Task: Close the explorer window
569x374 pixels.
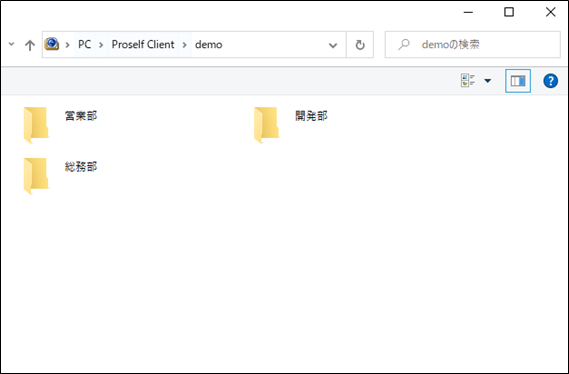Action: point(550,12)
